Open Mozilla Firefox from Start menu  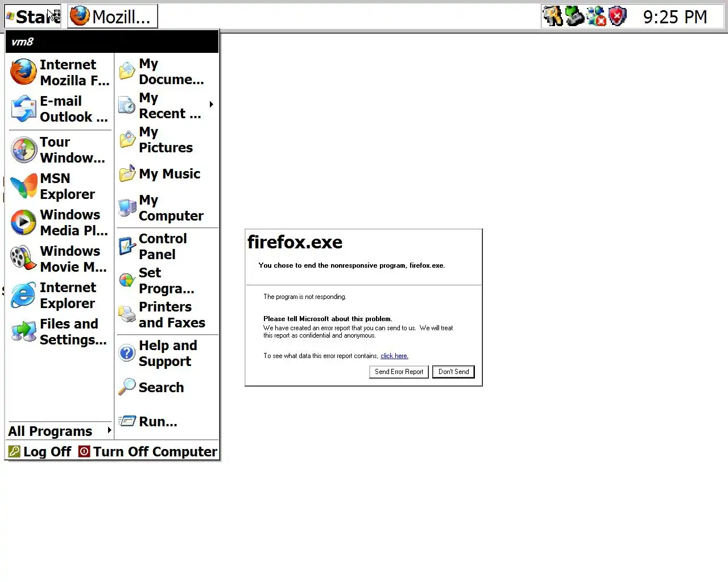[x=60, y=73]
